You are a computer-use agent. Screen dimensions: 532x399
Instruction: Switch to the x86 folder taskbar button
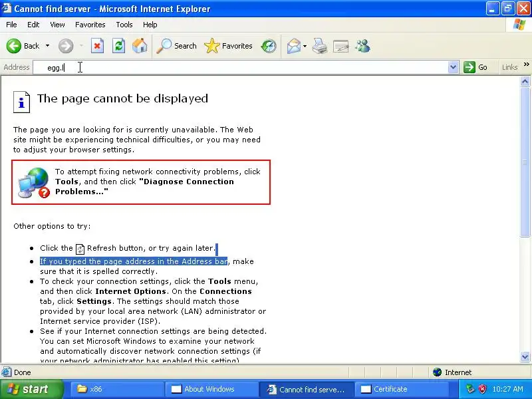tap(117, 389)
